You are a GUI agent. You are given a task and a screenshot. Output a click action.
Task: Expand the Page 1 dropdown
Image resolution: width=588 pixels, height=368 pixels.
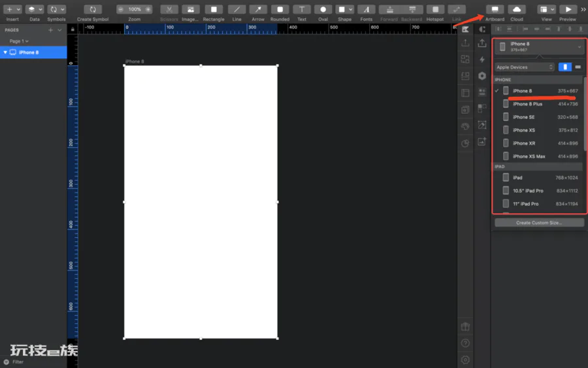19,41
